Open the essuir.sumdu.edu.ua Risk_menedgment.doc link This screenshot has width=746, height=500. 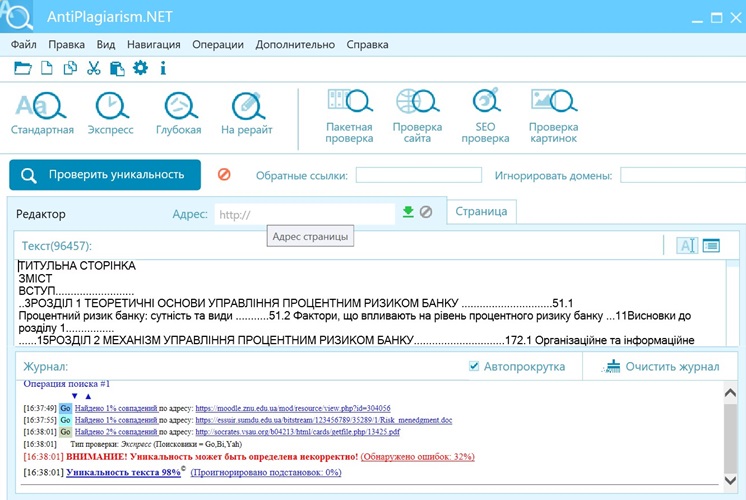coord(324,420)
